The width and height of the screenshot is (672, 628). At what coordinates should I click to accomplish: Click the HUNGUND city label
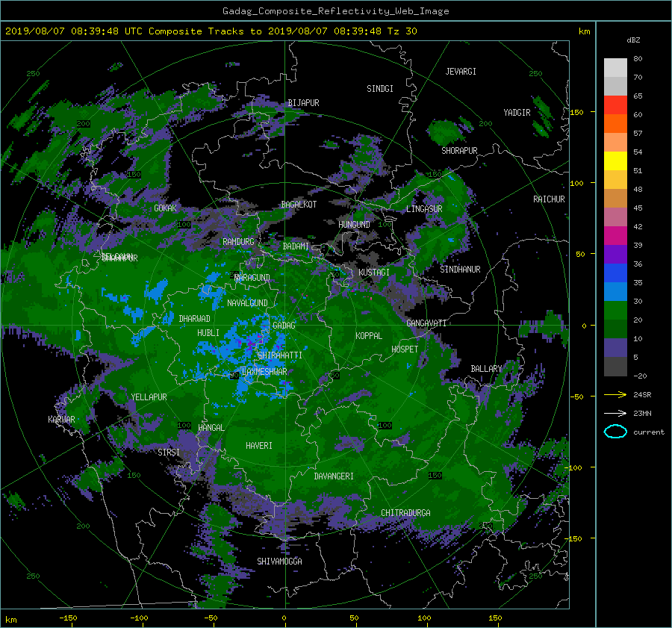point(354,225)
